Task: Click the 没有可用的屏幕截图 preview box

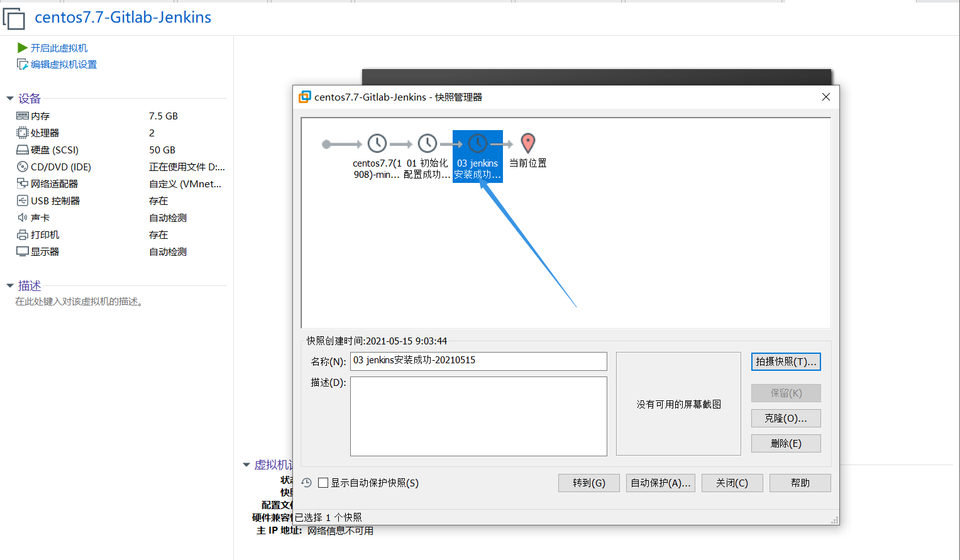Action: pos(678,404)
